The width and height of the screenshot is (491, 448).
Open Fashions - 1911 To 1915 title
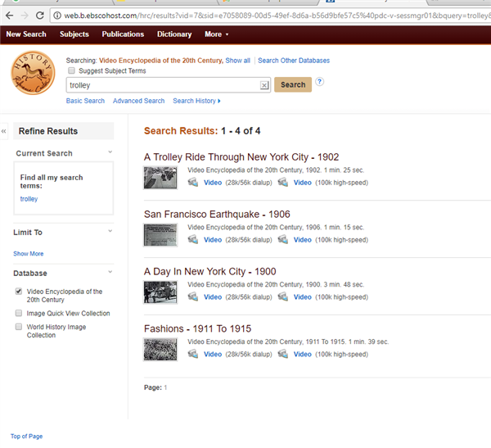click(197, 328)
